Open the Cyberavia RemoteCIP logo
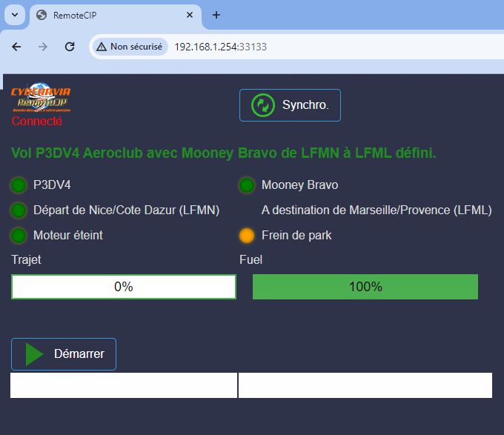Screen dimensions: 504x435 (x=41, y=97)
